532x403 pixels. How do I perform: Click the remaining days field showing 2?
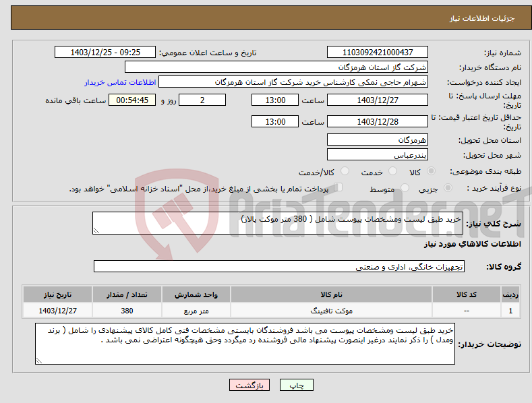(x=202, y=100)
